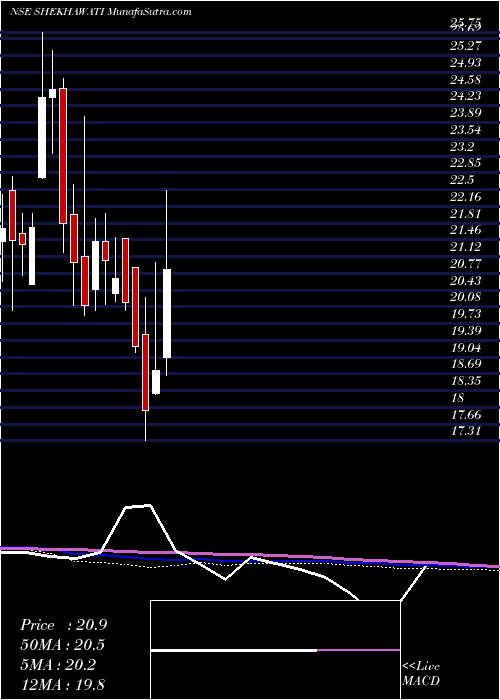The image size is (500, 700).
Task: Click the 22.16 price axis label
Action: pos(466,196)
